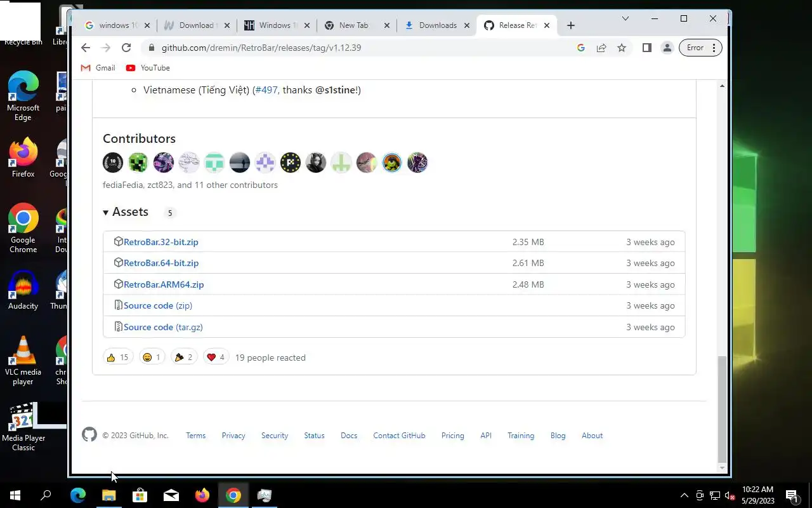Switch to the Download Wikipedia tab
Viewport: 812px width, 508px height.
[x=197, y=25]
